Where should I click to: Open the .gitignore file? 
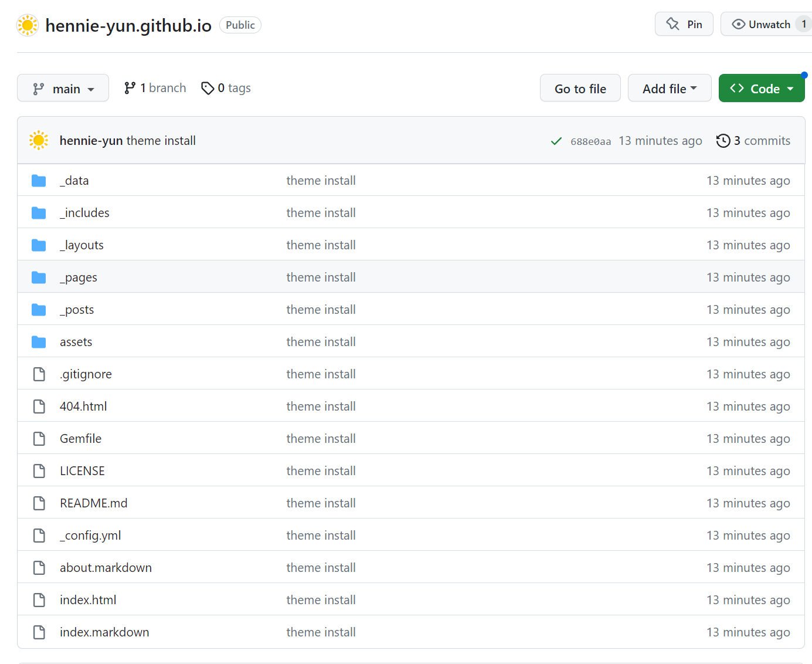click(86, 374)
